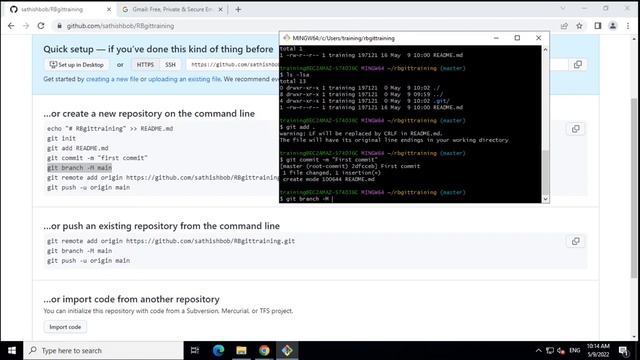The width and height of the screenshot is (640, 360).
Task: Click the terminal scrollbar thumb
Action: (545, 173)
